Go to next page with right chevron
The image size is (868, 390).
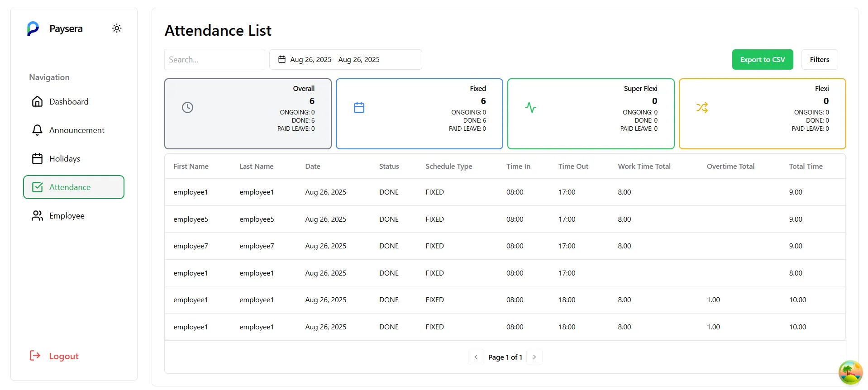pyautogui.click(x=534, y=357)
